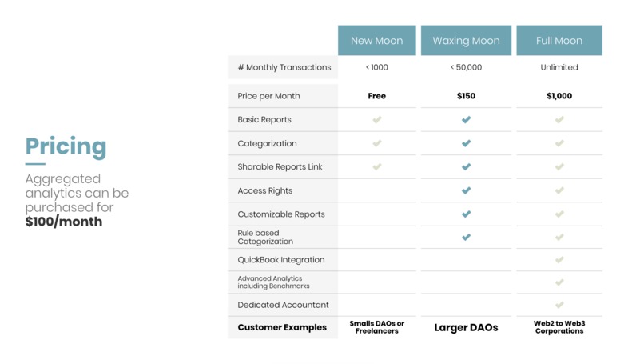Viewport: 644px width, 364px height.
Task: Select the Full Moon plan header
Action: (x=559, y=40)
